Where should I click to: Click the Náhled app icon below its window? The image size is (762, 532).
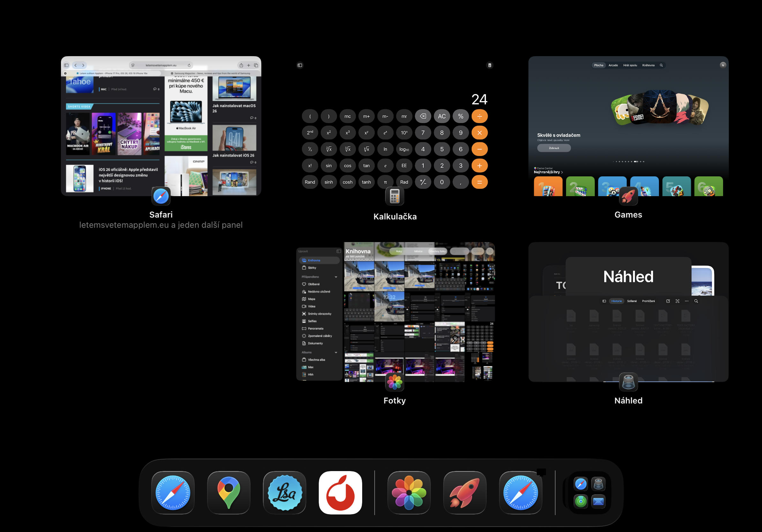coord(628,382)
